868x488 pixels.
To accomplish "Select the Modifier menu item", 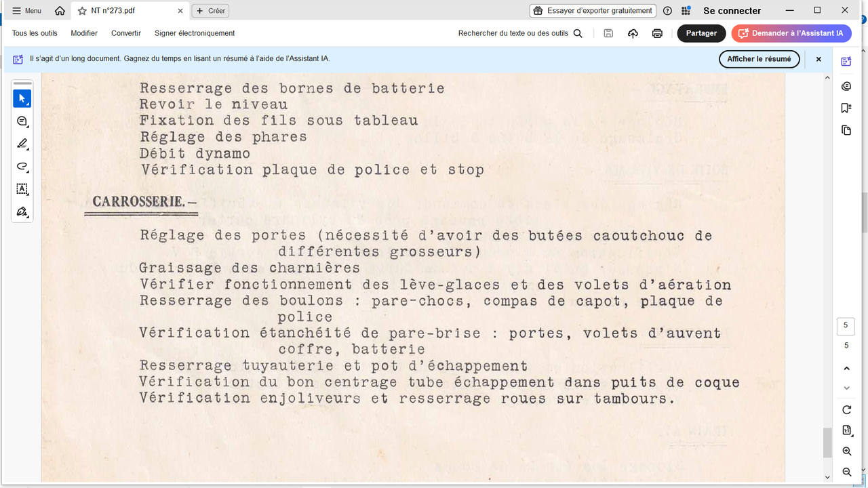I will 83,33.
